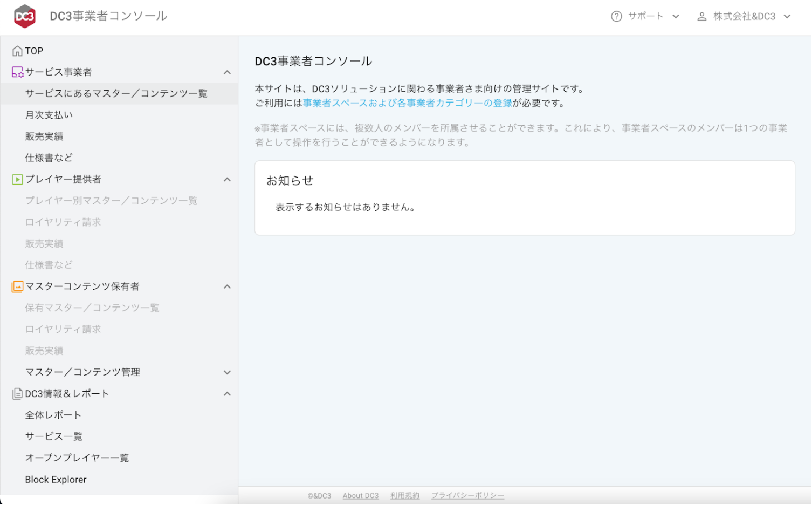This screenshot has width=812, height=505.
Task: Open 販売実績 under プレイヤー提供者
Action: pyautogui.click(x=44, y=244)
